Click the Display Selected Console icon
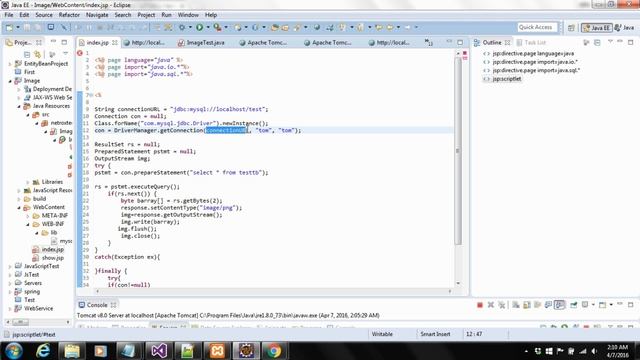 pos(585,305)
